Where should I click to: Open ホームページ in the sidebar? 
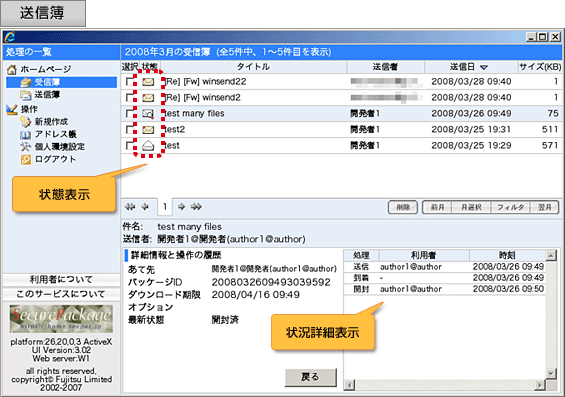[46, 69]
